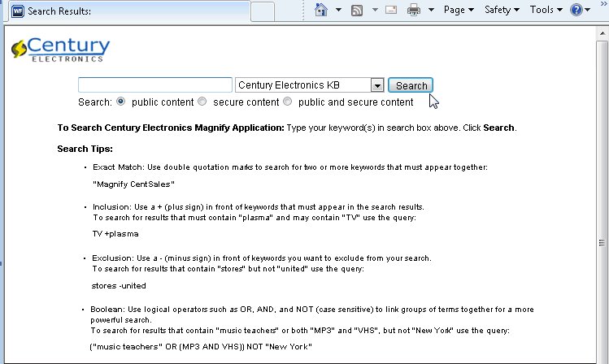Click the Search button

pos(411,85)
